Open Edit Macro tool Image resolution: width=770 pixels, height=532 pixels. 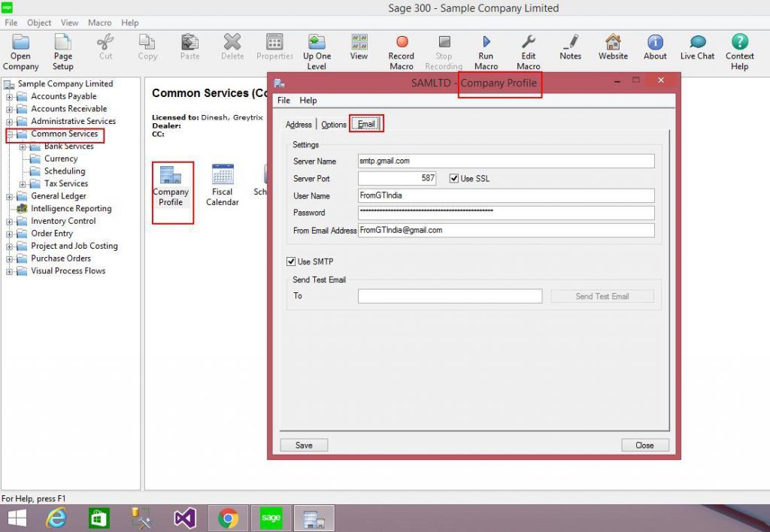coord(529,52)
